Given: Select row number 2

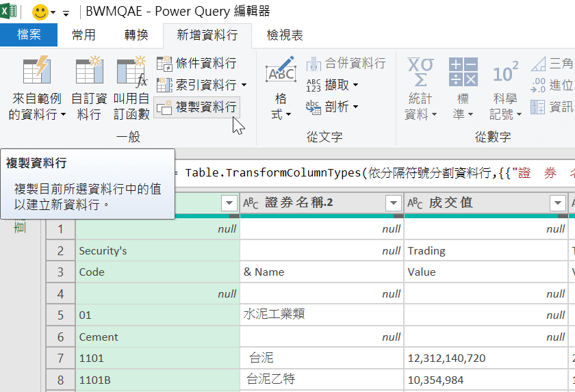Looking at the screenshot, I should tap(60, 251).
